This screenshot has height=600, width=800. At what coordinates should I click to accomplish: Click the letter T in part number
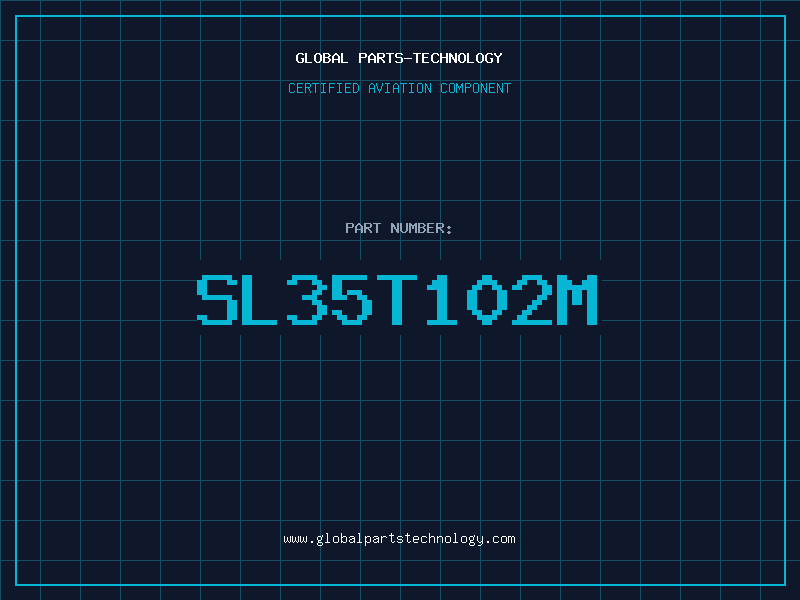tap(397, 299)
